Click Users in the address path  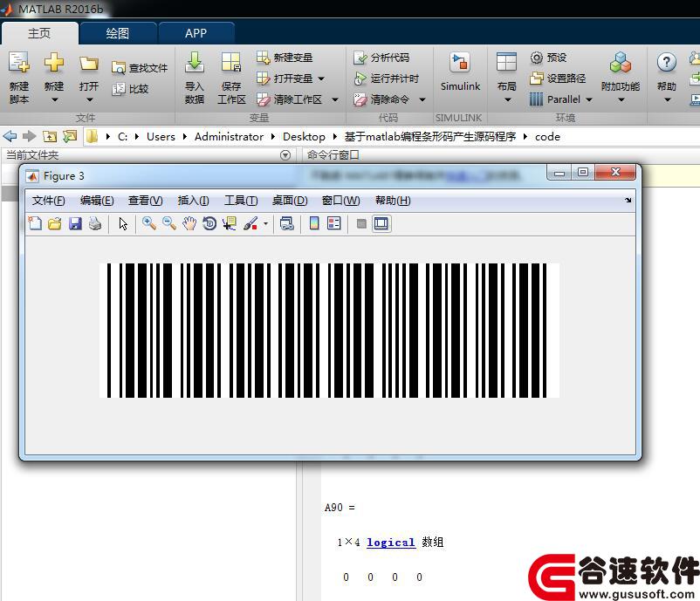161,137
